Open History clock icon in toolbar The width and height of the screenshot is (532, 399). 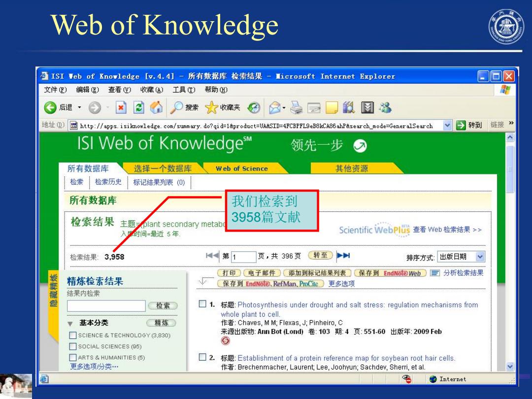tap(254, 107)
